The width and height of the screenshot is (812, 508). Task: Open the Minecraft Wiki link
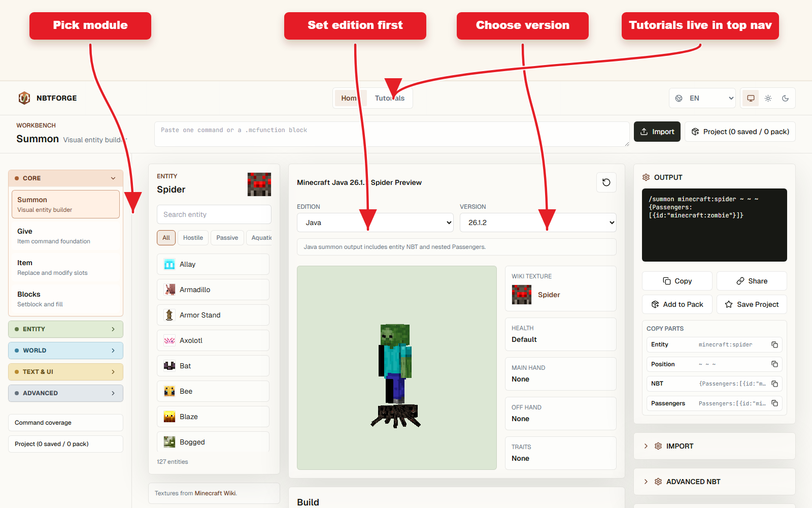click(215, 493)
